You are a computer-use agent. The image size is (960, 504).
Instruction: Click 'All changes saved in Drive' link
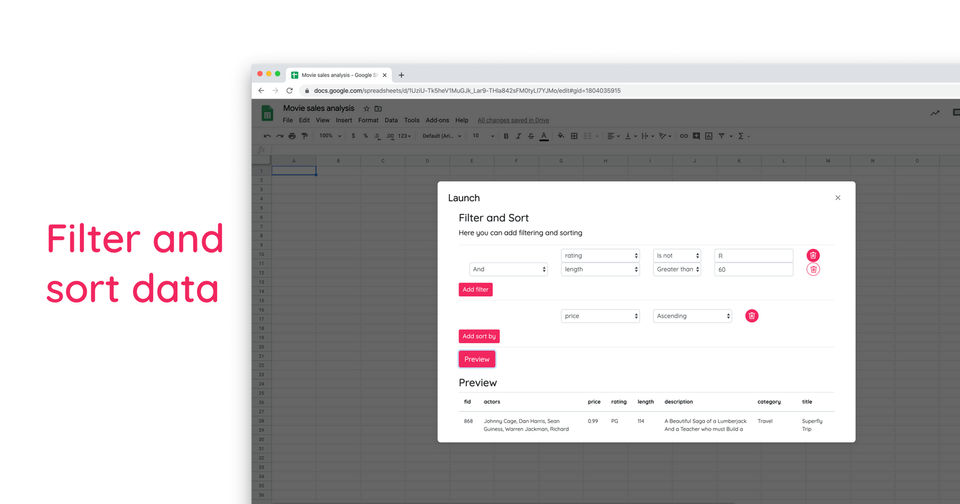click(513, 121)
